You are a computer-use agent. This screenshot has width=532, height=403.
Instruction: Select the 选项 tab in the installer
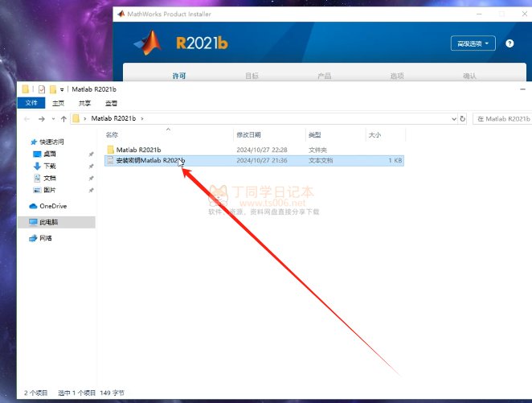[397, 76]
